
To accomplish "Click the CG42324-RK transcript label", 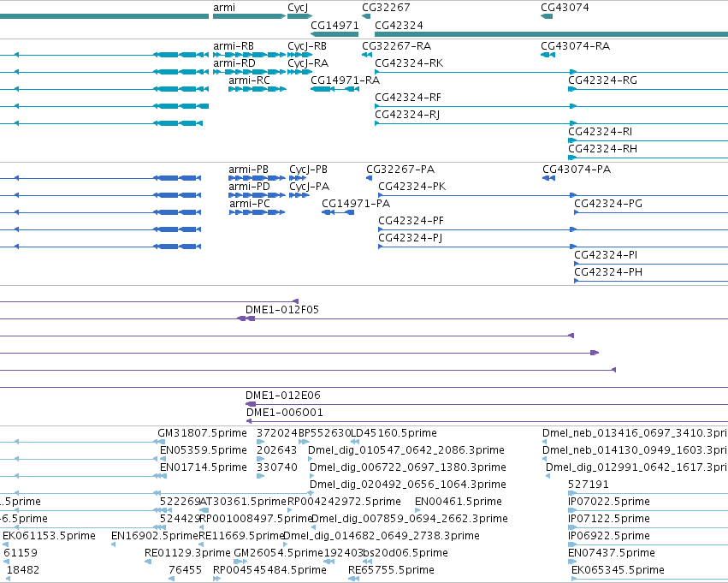I will (x=409, y=63).
